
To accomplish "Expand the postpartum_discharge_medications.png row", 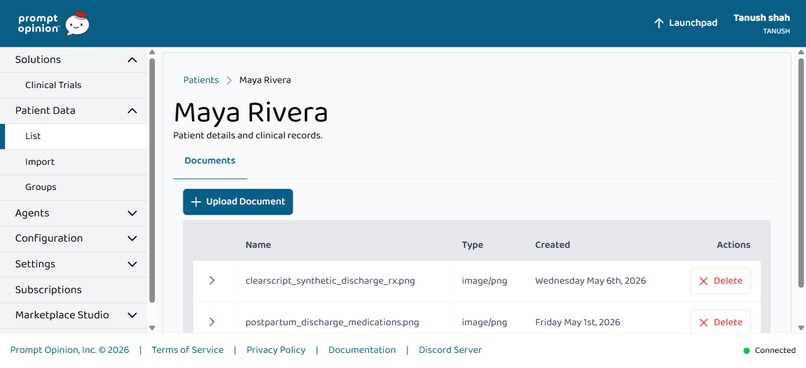I will 212,322.
